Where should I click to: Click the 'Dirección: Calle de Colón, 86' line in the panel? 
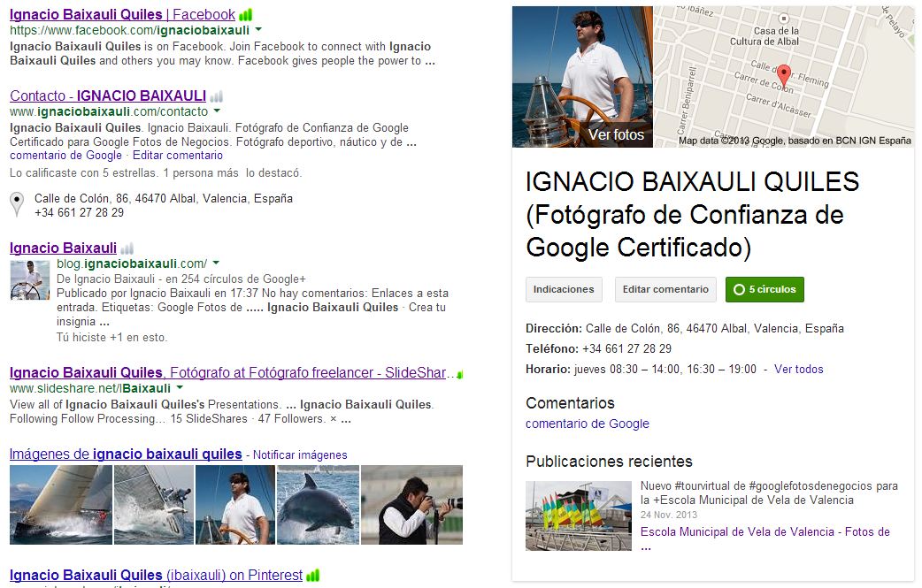(685, 328)
